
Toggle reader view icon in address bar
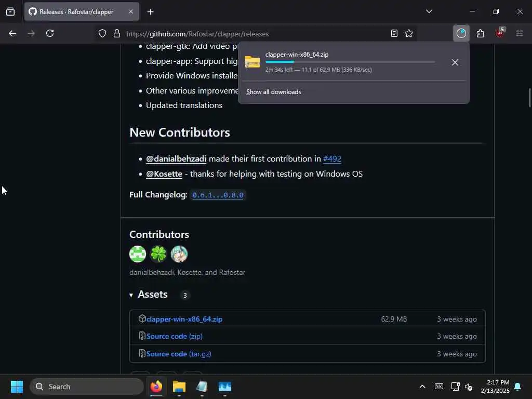(394, 34)
